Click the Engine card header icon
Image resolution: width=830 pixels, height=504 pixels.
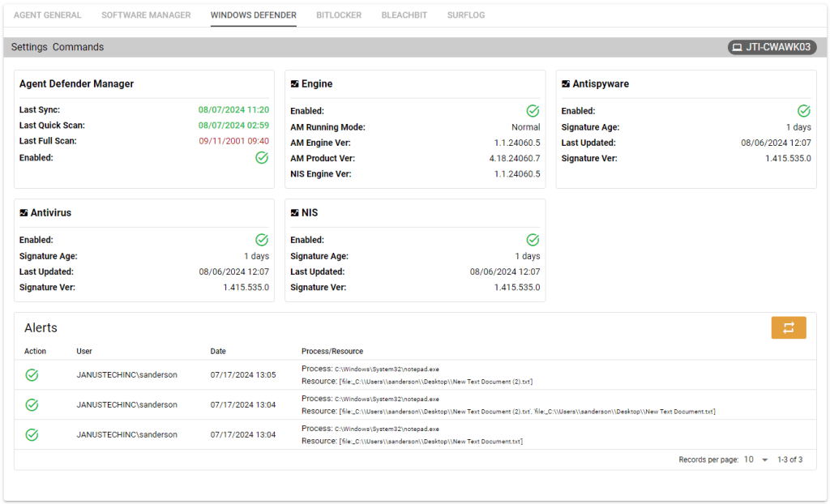coord(295,83)
